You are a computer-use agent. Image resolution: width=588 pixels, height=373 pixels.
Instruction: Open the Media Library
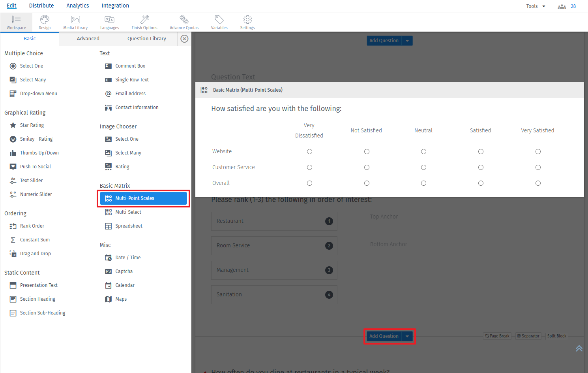pos(75,22)
